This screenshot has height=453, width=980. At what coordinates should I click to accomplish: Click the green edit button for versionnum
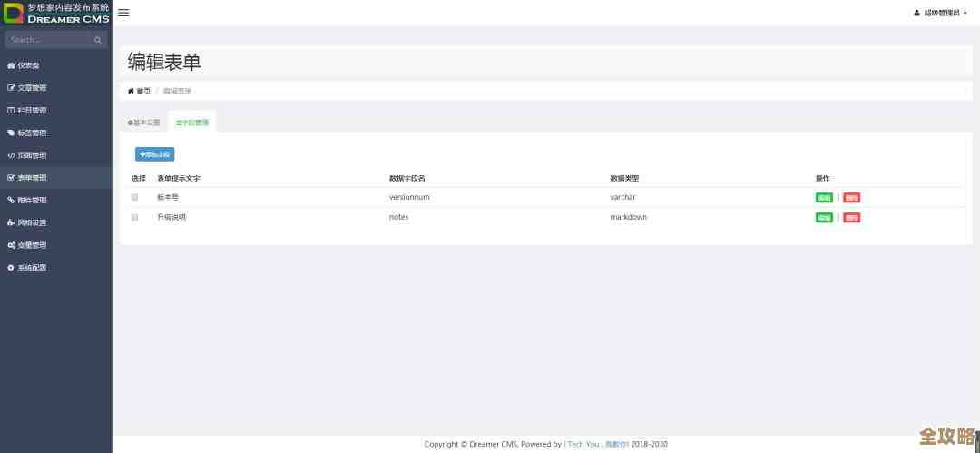(x=824, y=197)
